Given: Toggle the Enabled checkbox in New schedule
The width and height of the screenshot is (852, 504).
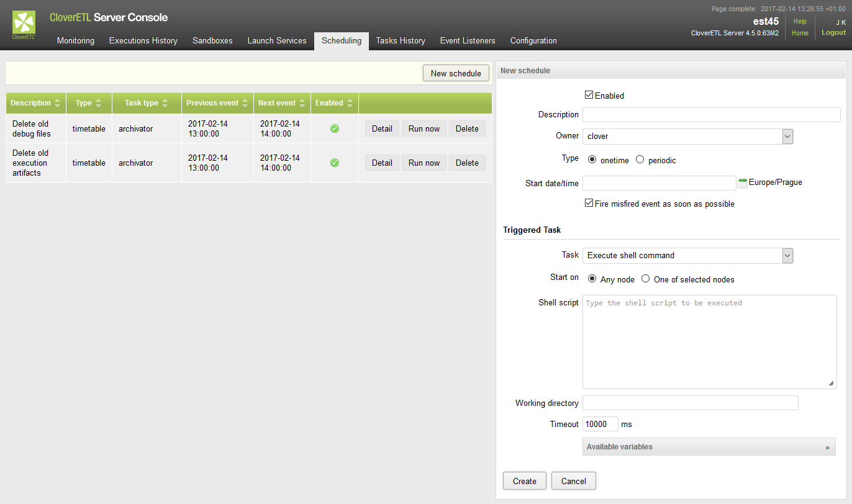Looking at the screenshot, I should (x=589, y=96).
